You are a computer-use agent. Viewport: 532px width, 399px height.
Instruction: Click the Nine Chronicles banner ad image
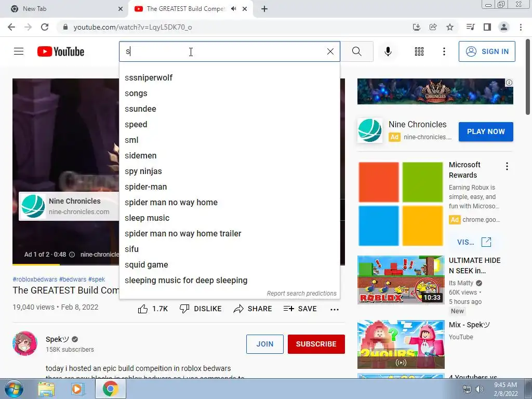coord(435,91)
